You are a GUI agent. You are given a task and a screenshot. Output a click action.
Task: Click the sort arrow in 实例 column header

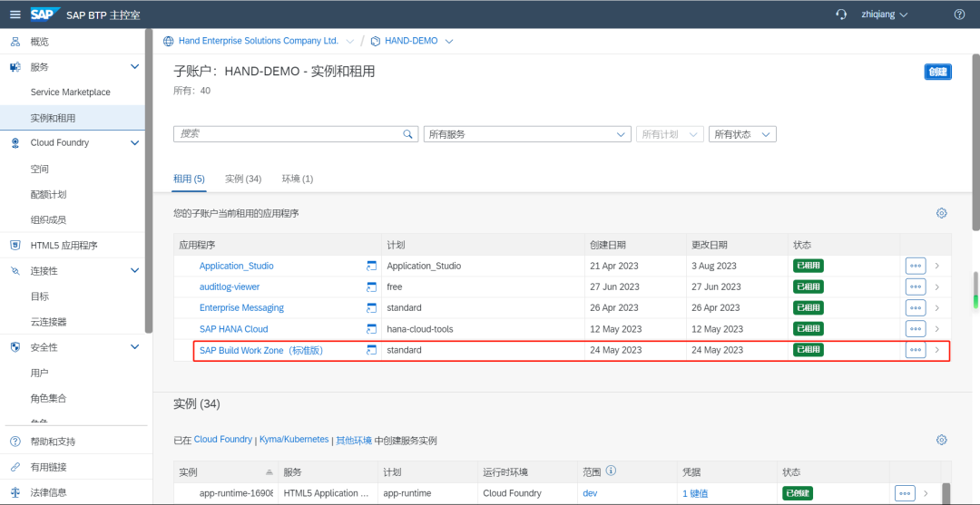coord(269,472)
